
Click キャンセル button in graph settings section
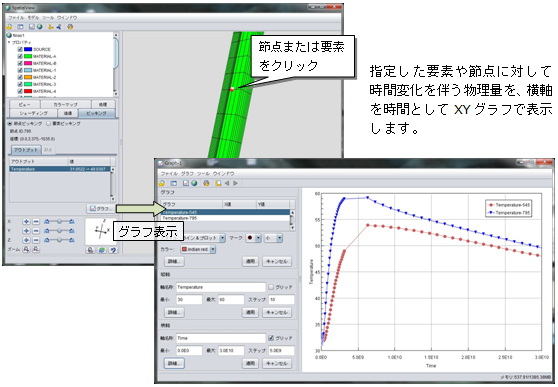pos(277,261)
